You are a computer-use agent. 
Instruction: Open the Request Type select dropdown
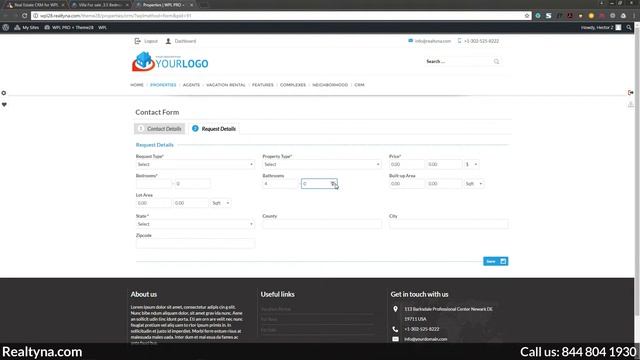(195, 164)
